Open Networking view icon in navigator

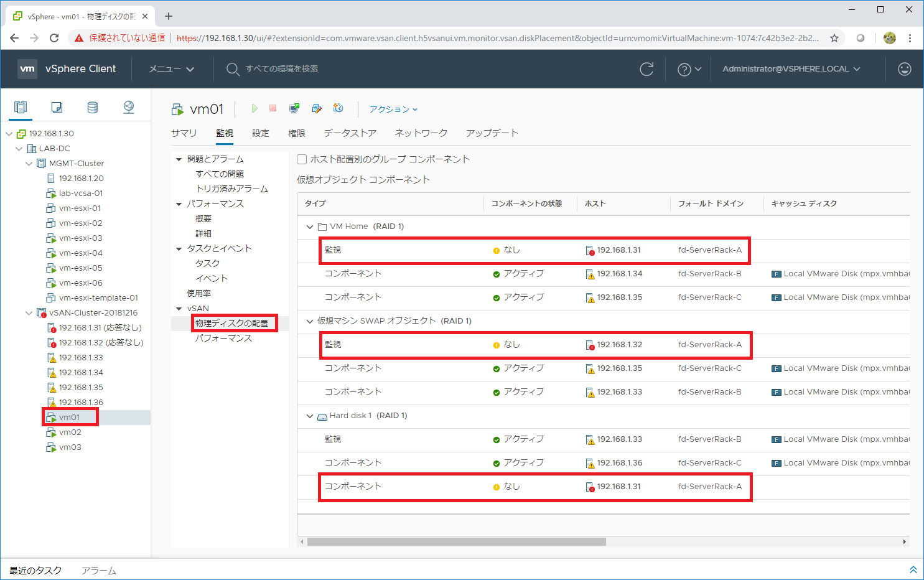point(129,107)
